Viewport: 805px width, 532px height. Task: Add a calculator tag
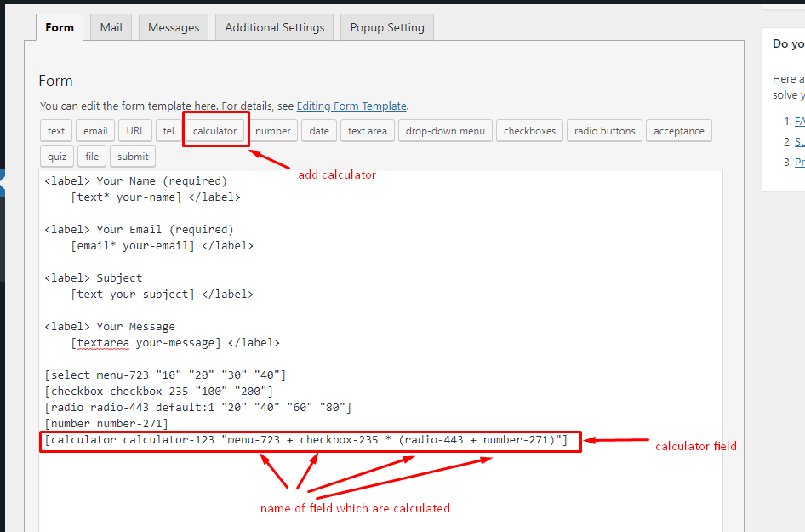point(215,131)
